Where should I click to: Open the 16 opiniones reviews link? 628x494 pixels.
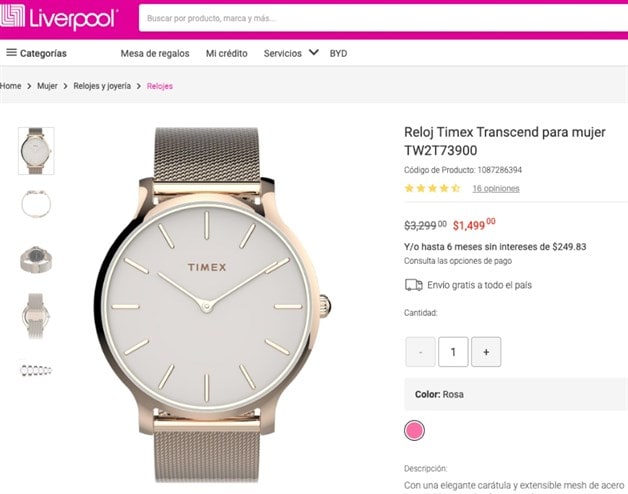click(495, 188)
